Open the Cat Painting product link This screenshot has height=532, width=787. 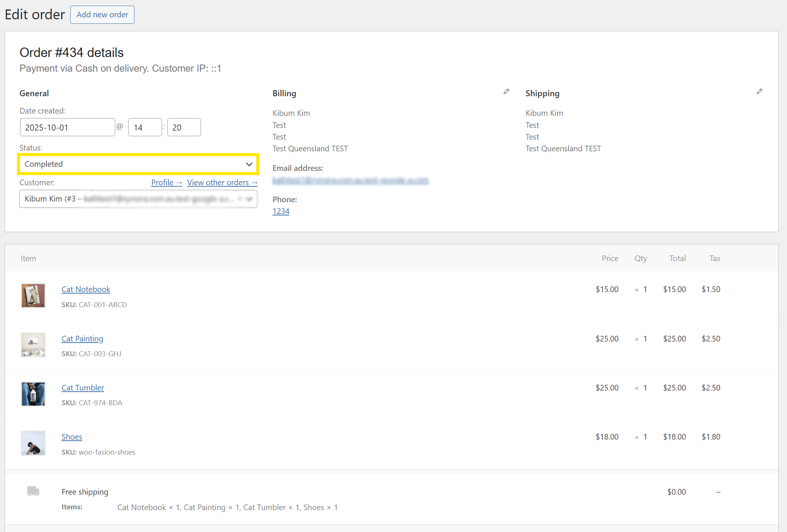[82, 339]
